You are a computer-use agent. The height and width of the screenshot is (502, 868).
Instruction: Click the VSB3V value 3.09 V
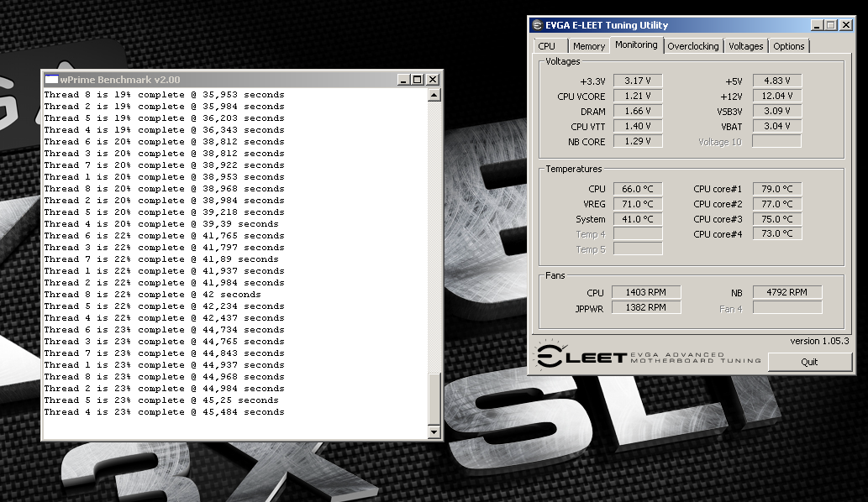[x=777, y=111]
